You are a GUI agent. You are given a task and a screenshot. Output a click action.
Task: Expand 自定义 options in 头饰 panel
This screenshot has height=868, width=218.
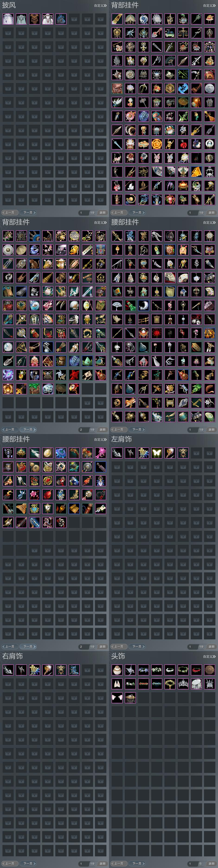[209, 656]
